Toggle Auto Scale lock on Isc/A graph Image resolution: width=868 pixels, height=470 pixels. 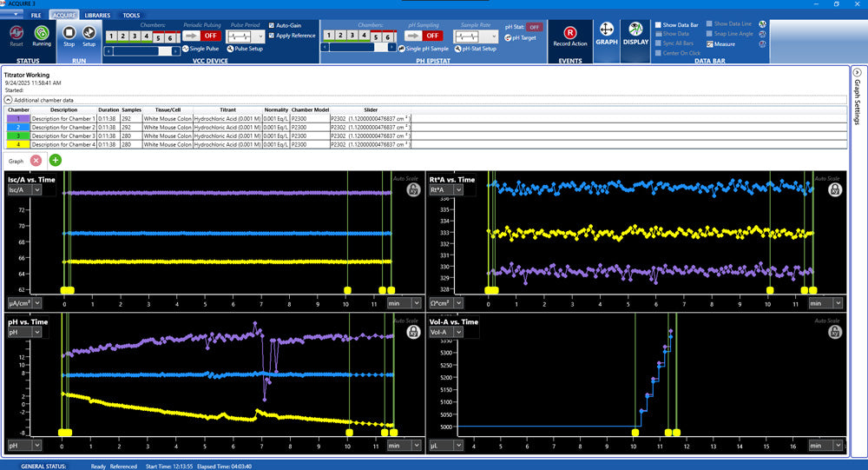pos(412,189)
